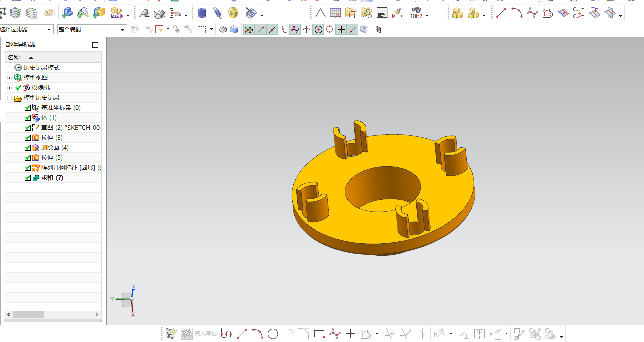Image resolution: width=644 pixels, height=342 pixels.
Task: Click the tag label icon in top toolbar
Action: 49,13
